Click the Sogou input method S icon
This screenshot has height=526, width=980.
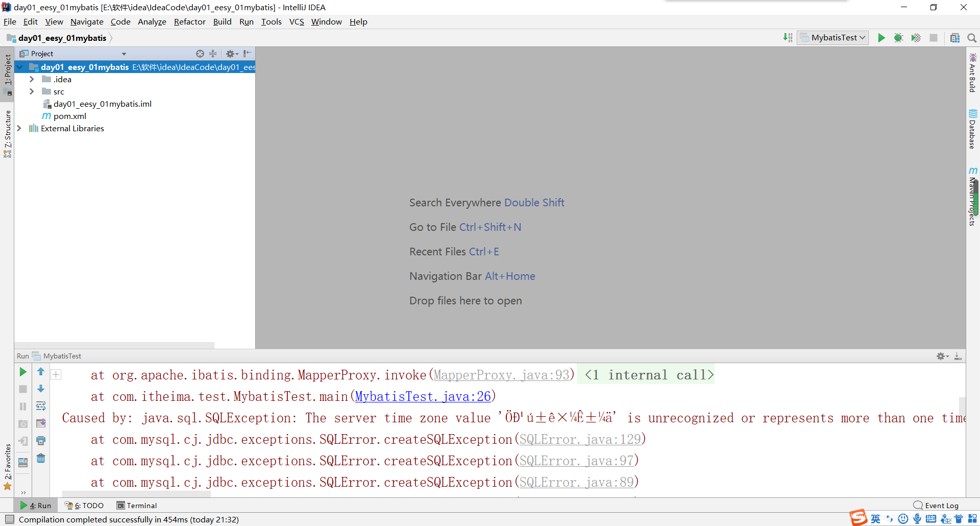pos(859,517)
